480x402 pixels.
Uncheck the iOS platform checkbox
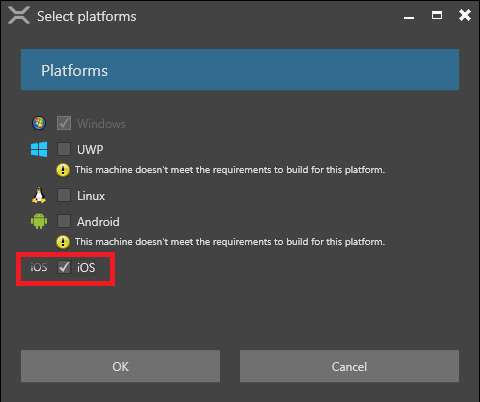(x=64, y=267)
